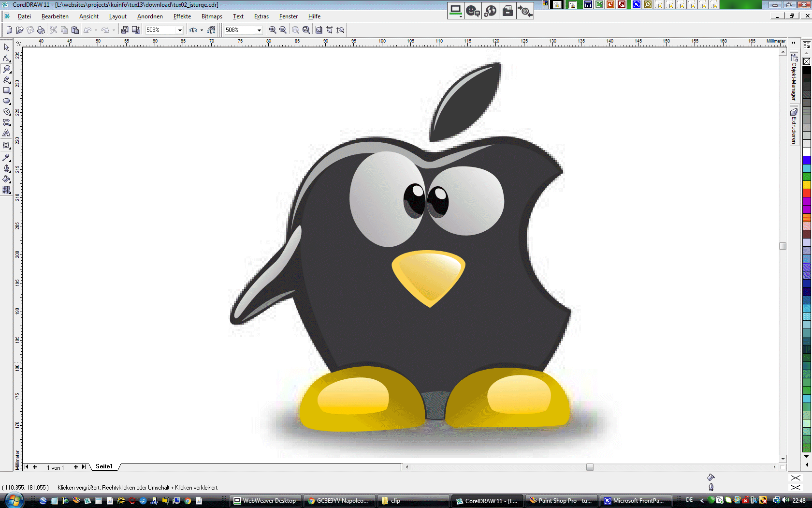Click the Zoom In magnifier icon
The width and height of the screenshot is (812, 508).
pyautogui.click(x=273, y=30)
